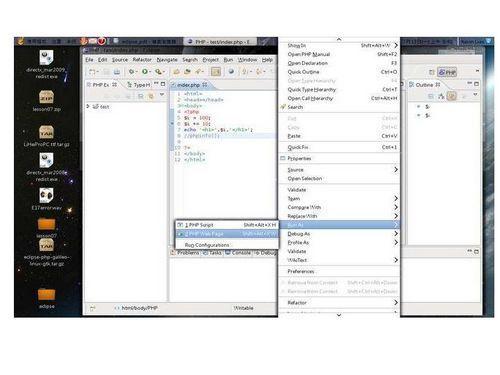This screenshot has width=500, height=375.
Task: Choose Open Declaration from context menu
Action: click(339, 63)
